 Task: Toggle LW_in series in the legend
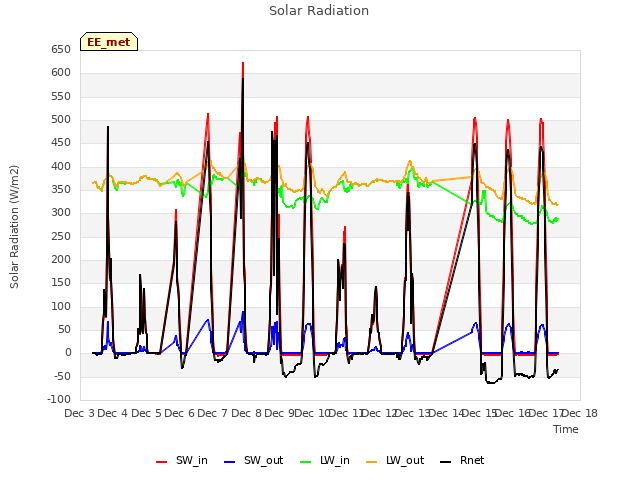(325, 460)
